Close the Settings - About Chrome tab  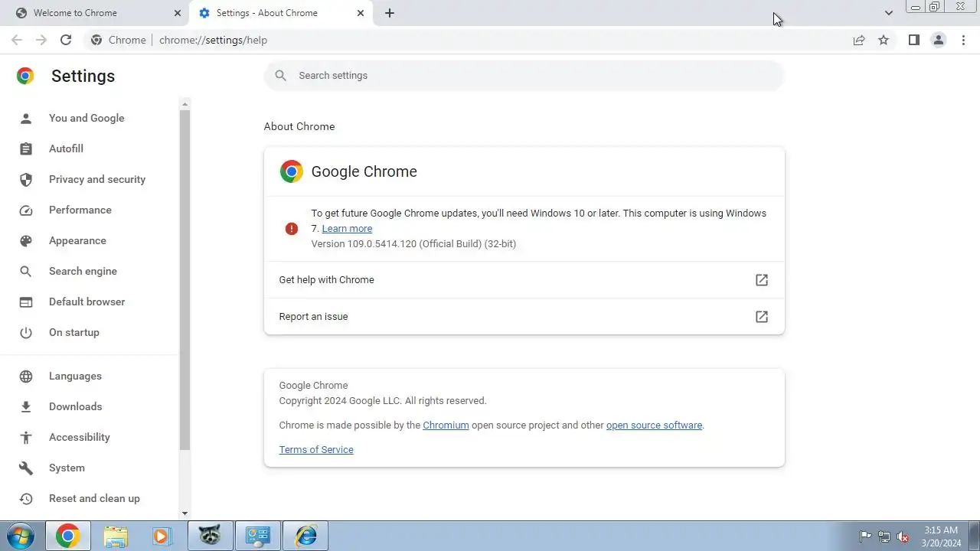click(361, 13)
